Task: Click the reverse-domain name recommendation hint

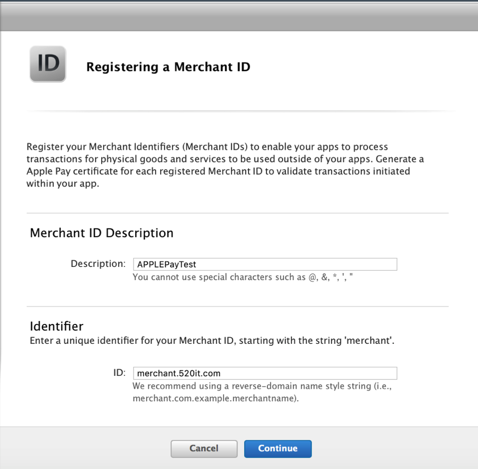Action: pyautogui.click(x=262, y=392)
